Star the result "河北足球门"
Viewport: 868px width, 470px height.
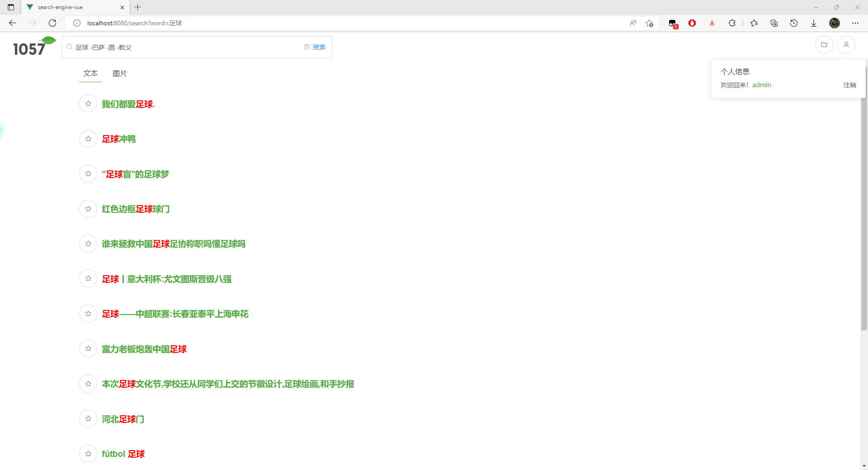coord(88,419)
